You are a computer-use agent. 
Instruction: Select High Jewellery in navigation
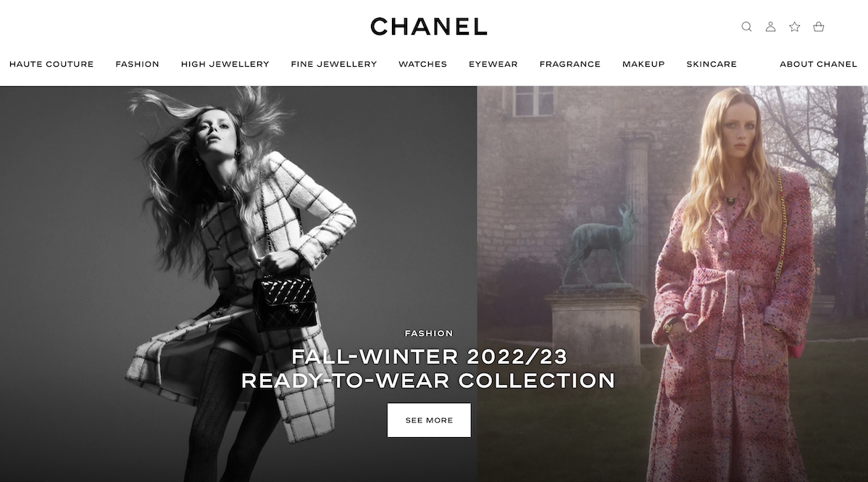tap(225, 65)
